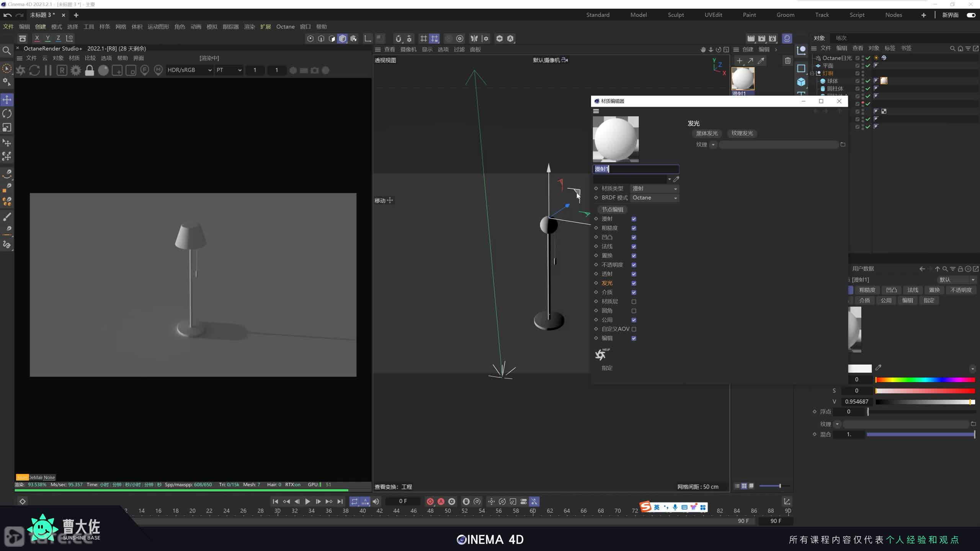Click the search magnifier icon at left

click(x=7, y=50)
